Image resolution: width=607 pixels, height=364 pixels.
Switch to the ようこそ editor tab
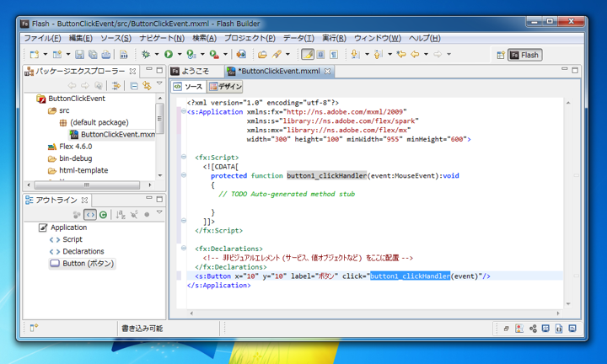coord(196,71)
